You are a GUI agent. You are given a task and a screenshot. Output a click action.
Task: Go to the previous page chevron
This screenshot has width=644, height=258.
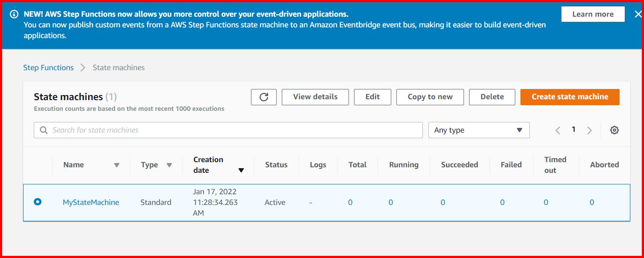[558, 130]
